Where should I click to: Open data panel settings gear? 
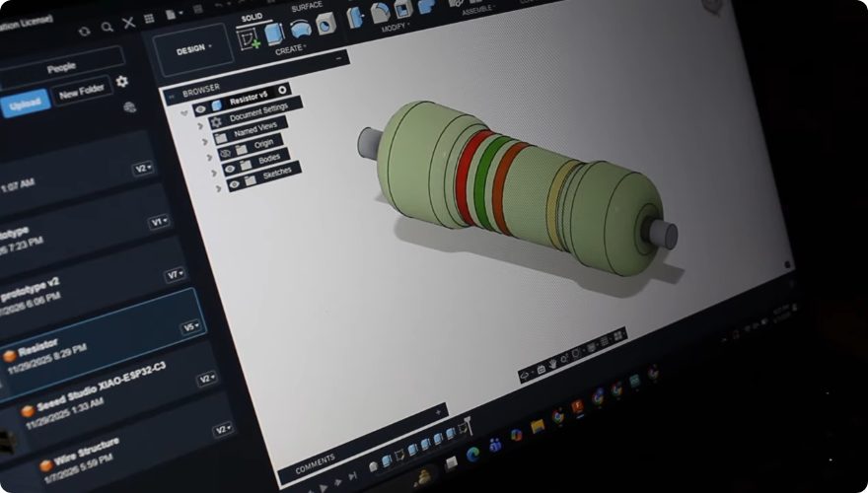point(121,82)
